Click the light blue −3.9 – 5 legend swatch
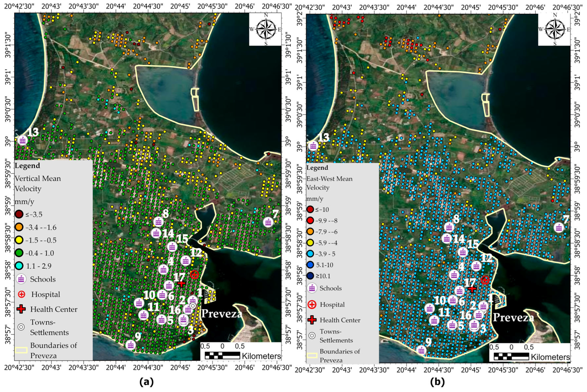587x392 pixels. coord(310,254)
